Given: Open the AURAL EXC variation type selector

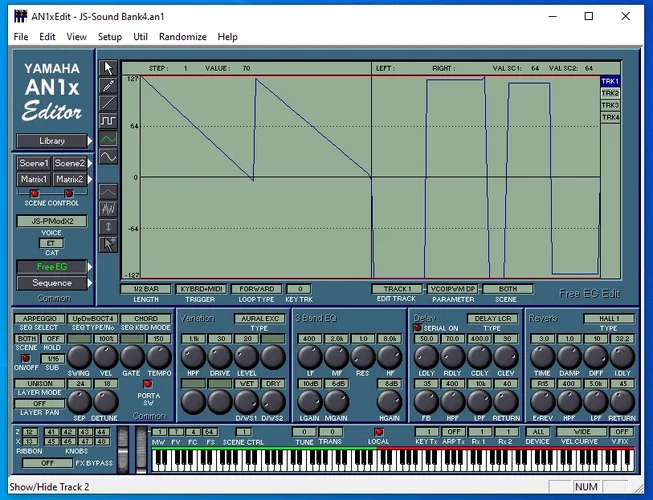Looking at the screenshot, I should click(260, 318).
